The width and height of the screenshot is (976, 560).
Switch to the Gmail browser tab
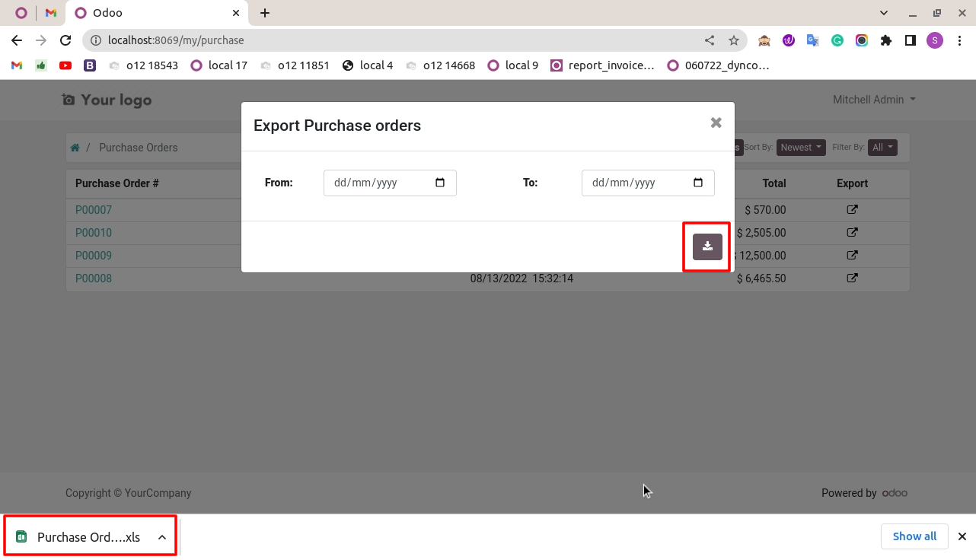tap(51, 13)
